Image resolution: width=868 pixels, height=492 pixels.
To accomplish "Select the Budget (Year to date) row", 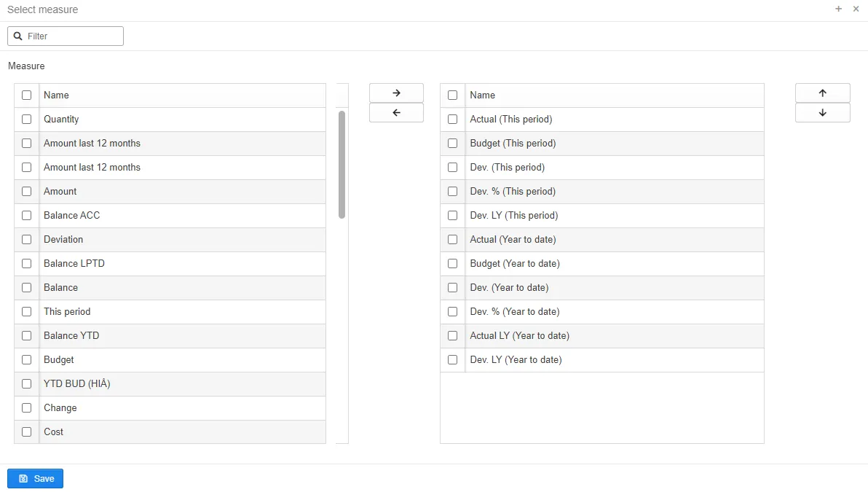I will point(514,263).
